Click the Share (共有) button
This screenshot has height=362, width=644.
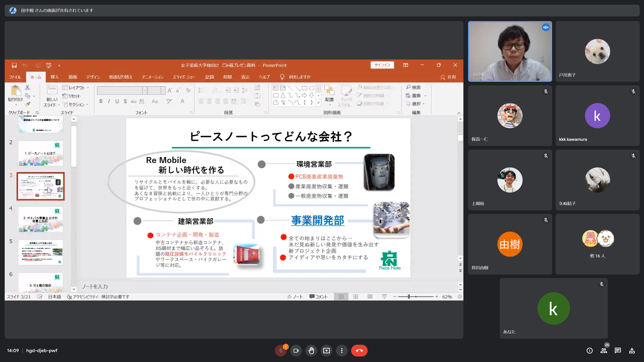[448, 77]
